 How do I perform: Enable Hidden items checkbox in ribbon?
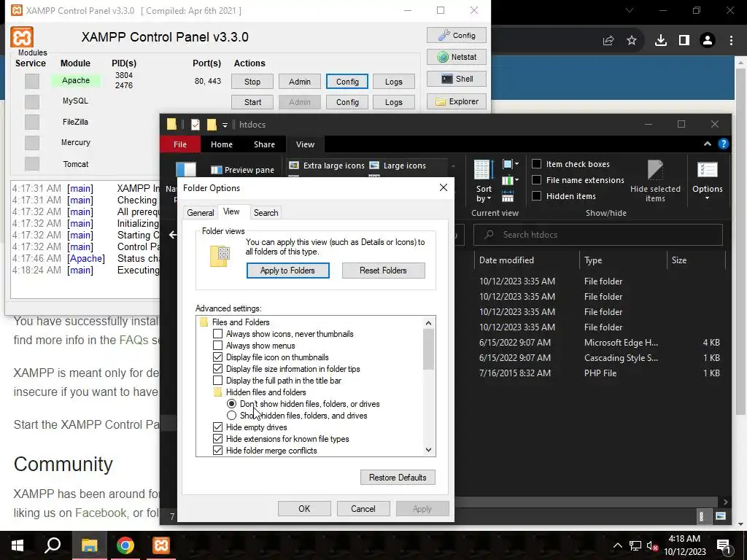pyautogui.click(x=536, y=195)
